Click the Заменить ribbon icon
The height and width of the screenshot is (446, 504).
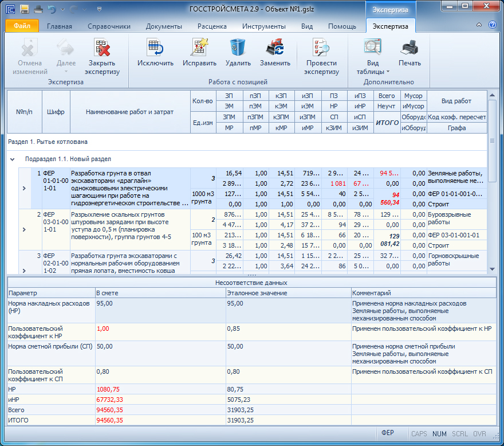click(275, 48)
